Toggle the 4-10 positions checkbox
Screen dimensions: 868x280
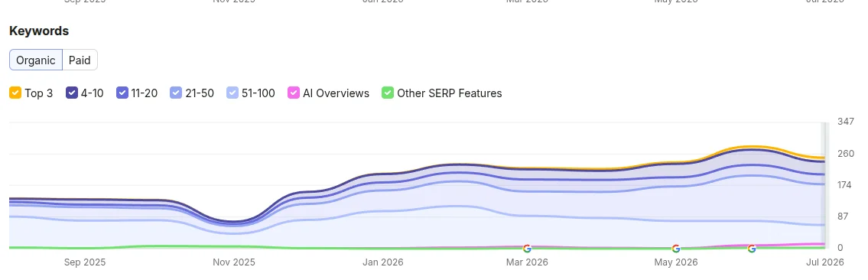point(72,93)
